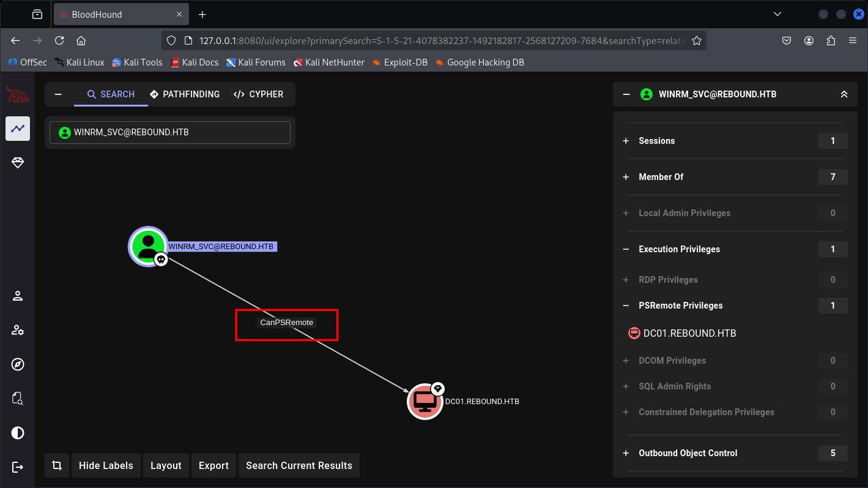Image resolution: width=868 pixels, height=488 pixels.
Task: Open the Administration user-gear icon
Action: pos(18,331)
